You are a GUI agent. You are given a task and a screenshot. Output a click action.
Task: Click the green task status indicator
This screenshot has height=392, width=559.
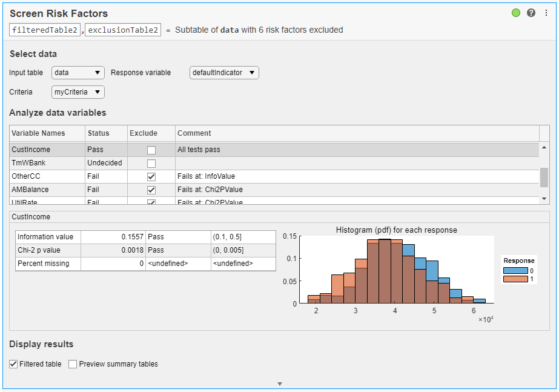point(515,12)
